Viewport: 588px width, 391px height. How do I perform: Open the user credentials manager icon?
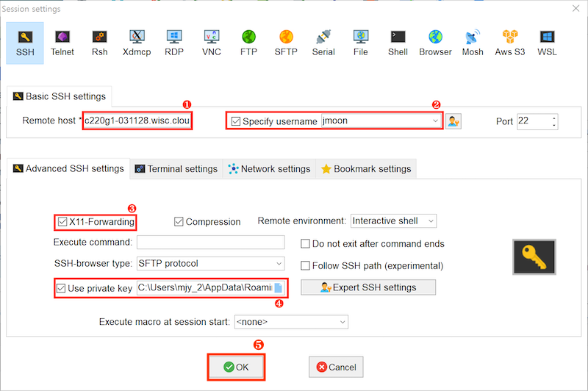point(453,121)
